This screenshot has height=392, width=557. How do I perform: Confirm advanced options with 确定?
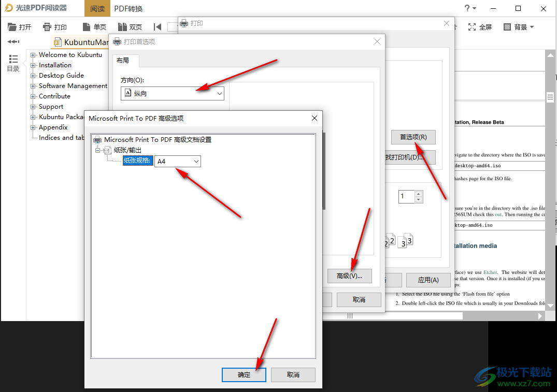[244, 374]
